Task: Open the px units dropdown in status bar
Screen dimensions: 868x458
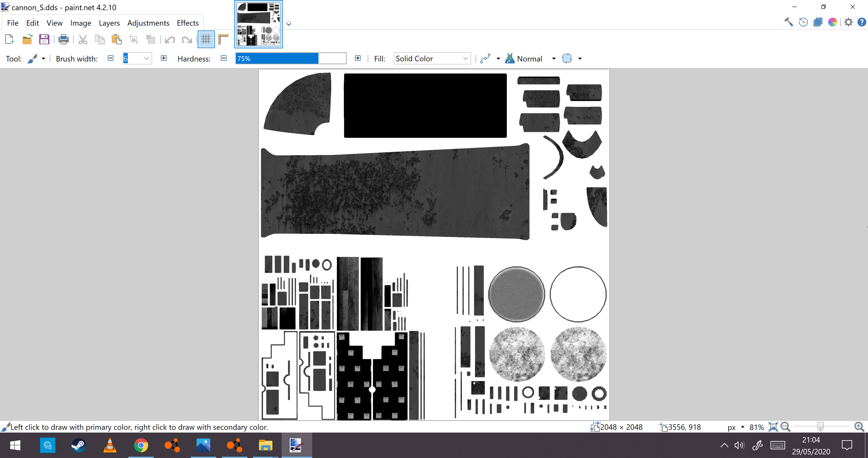Action: pos(736,427)
